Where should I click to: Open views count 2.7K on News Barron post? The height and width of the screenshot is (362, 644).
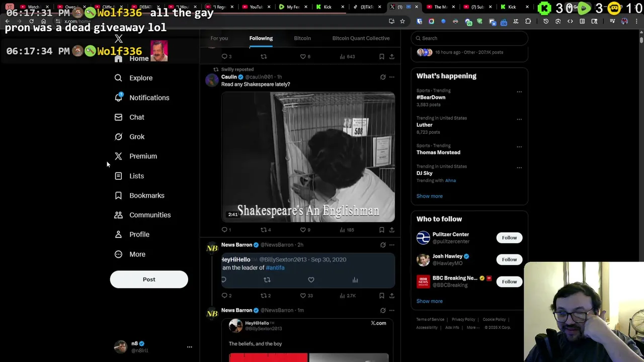click(x=347, y=296)
